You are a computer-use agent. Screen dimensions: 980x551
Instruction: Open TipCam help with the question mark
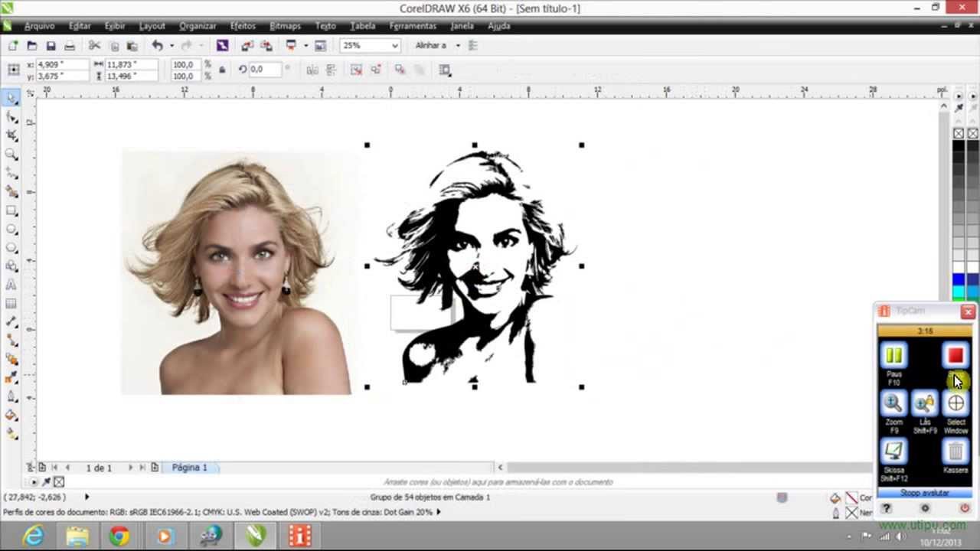tap(887, 509)
